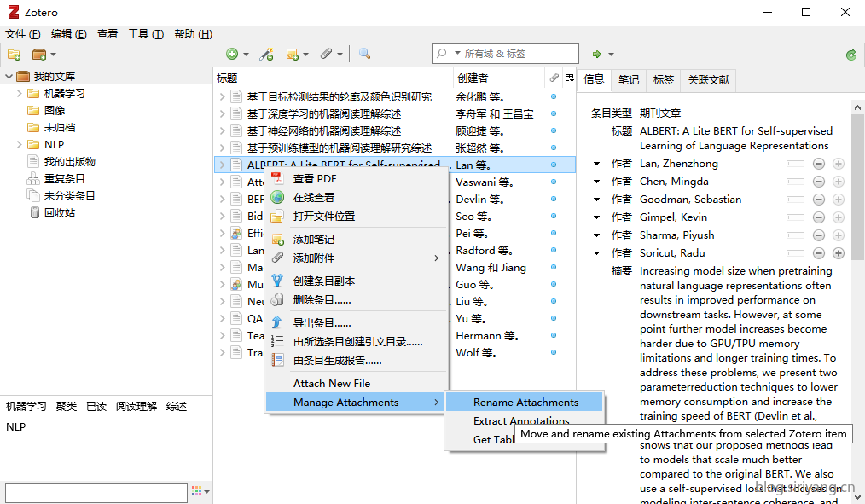Switch to the 关联文献 tab
The width and height of the screenshot is (865, 504).
point(708,80)
